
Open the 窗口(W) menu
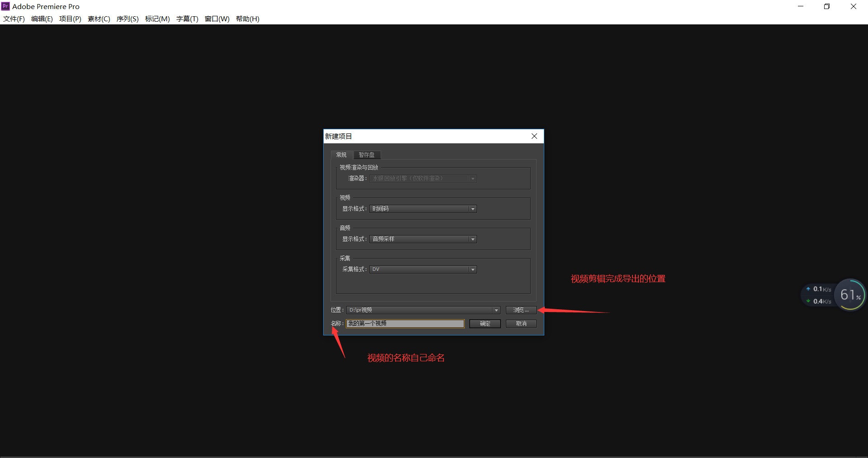click(x=217, y=19)
